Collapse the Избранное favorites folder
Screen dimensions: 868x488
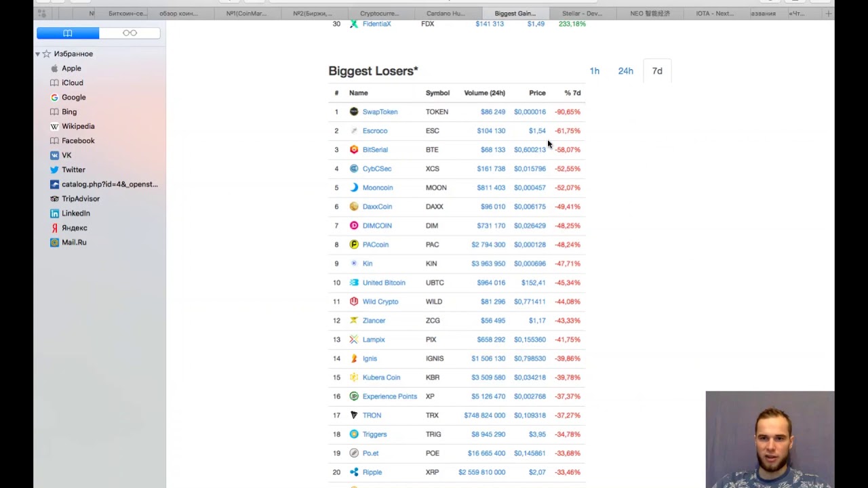pyautogui.click(x=37, y=54)
